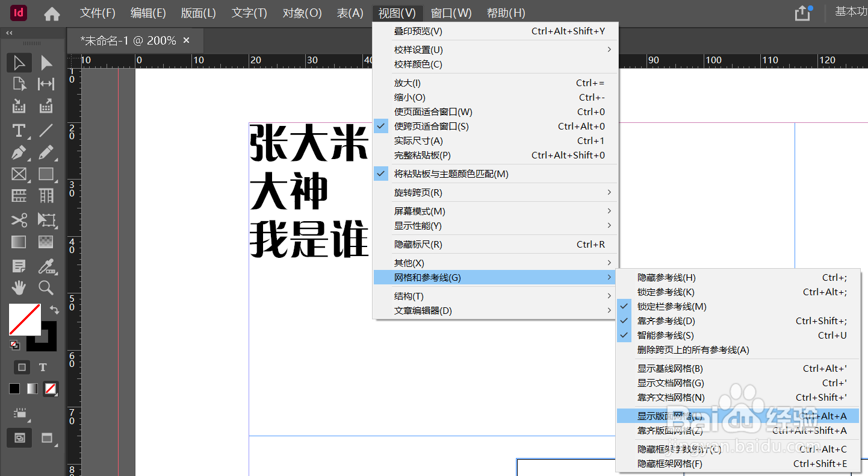Select the Line tool
This screenshot has width=868, height=476.
(46, 130)
